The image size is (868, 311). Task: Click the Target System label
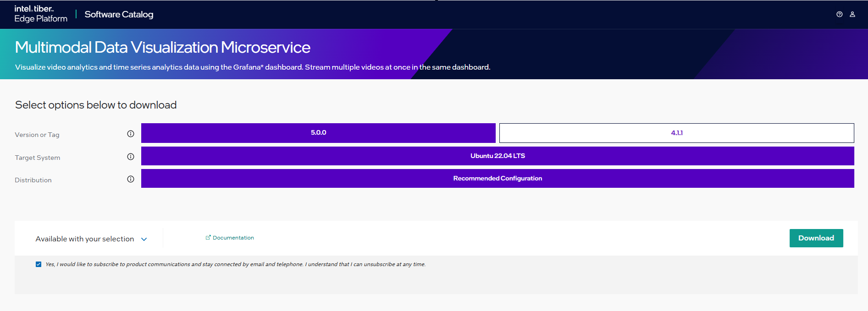[38, 158]
